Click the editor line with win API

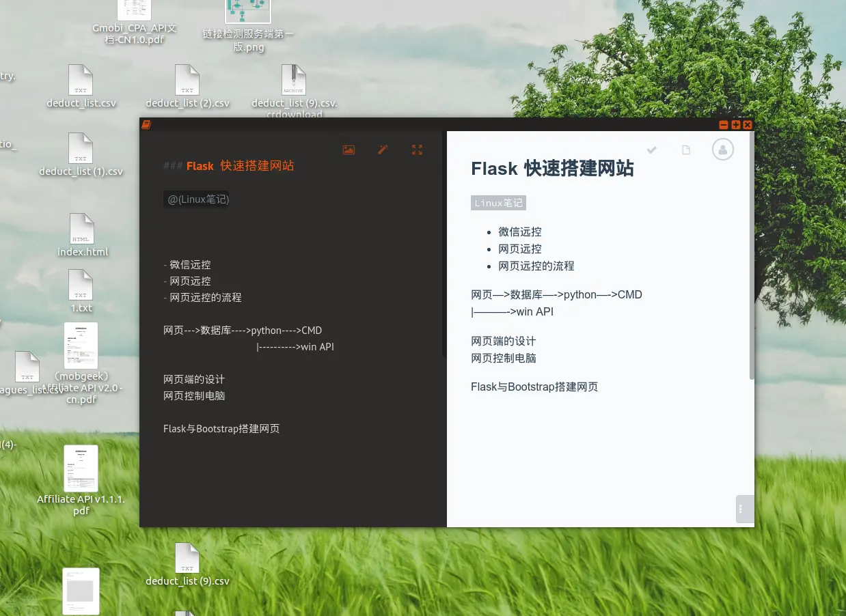point(295,347)
